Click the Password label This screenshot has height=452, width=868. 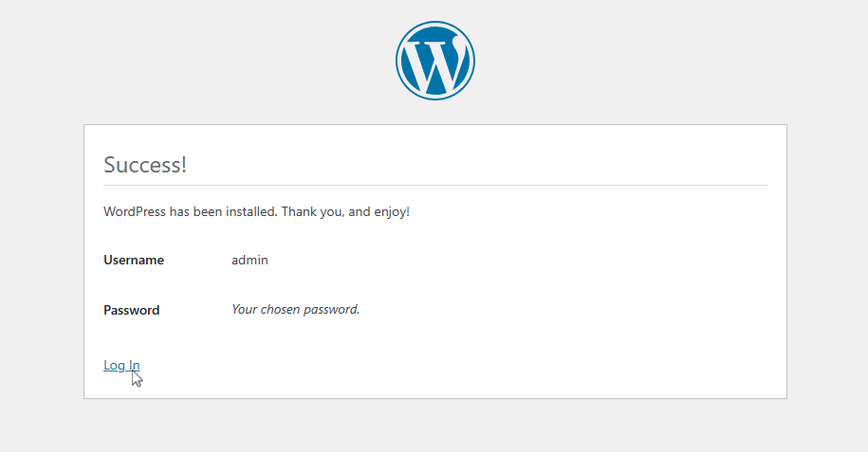131,311
